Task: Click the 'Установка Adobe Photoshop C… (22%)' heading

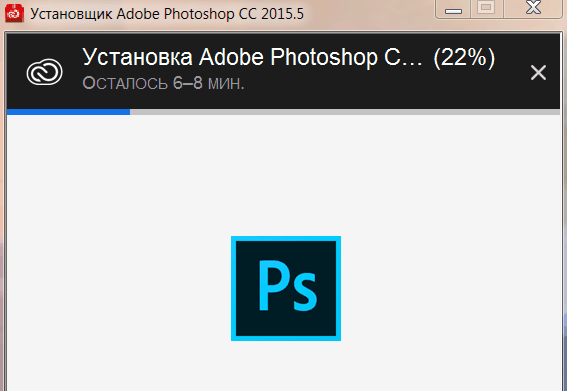Action: 289,57
